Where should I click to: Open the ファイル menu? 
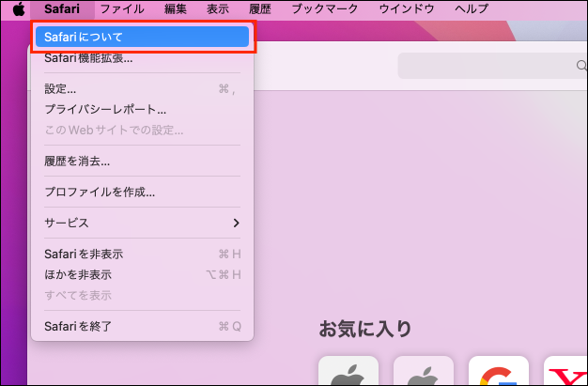pos(122,9)
